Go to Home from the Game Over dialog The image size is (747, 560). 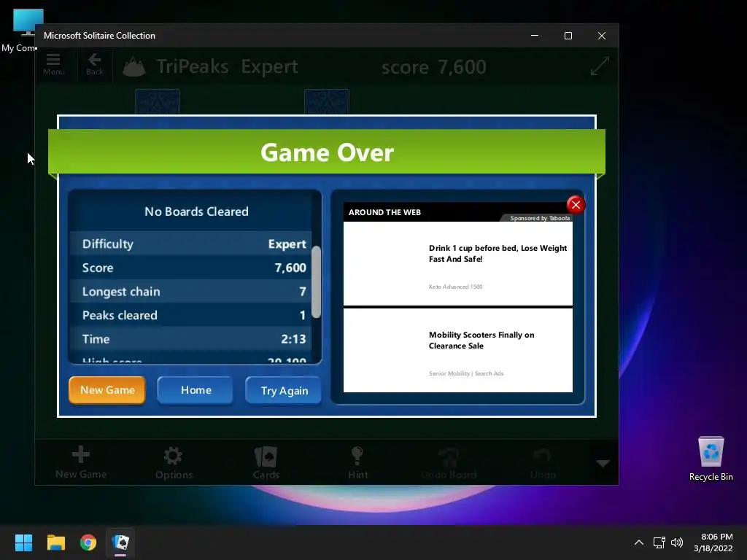click(x=196, y=390)
